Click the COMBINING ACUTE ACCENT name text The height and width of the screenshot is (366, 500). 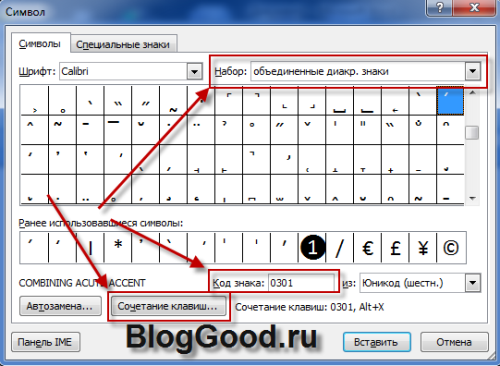[82, 283]
